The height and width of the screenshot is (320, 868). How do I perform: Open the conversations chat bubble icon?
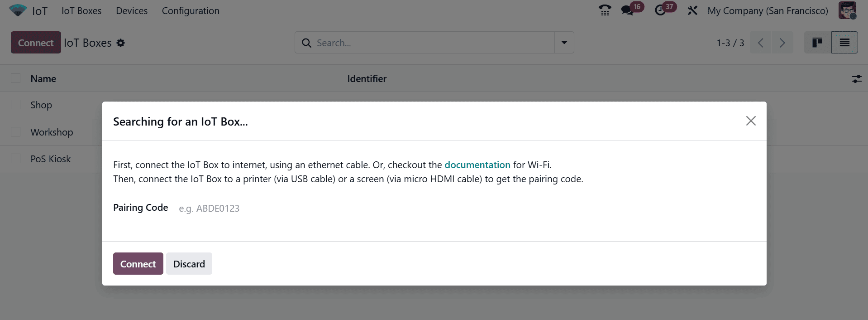pyautogui.click(x=627, y=10)
